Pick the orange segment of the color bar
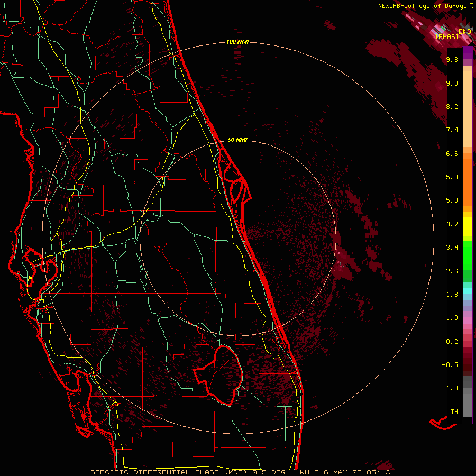 pyautogui.click(x=467, y=183)
